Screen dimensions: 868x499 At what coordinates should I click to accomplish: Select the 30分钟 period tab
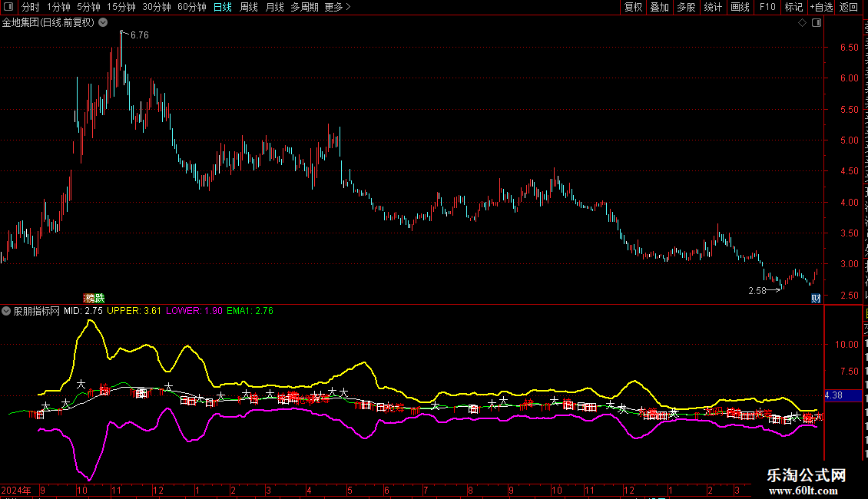[x=157, y=7]
